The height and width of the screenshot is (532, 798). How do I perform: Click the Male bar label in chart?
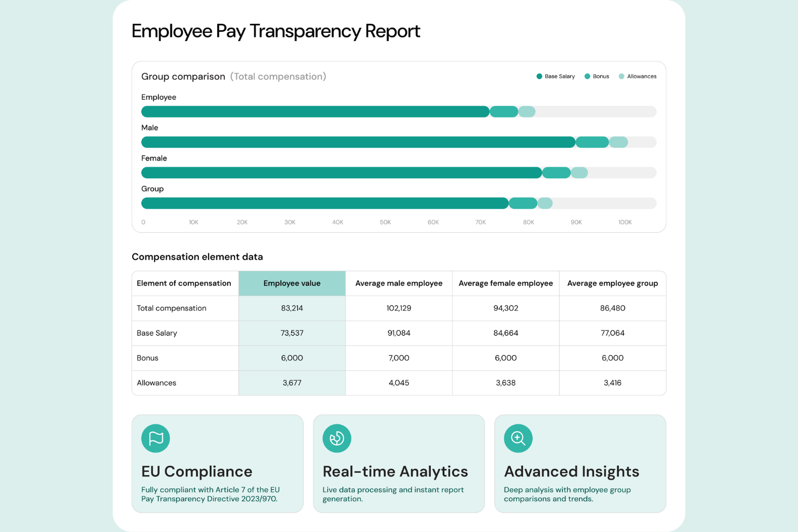click(149, 128)
